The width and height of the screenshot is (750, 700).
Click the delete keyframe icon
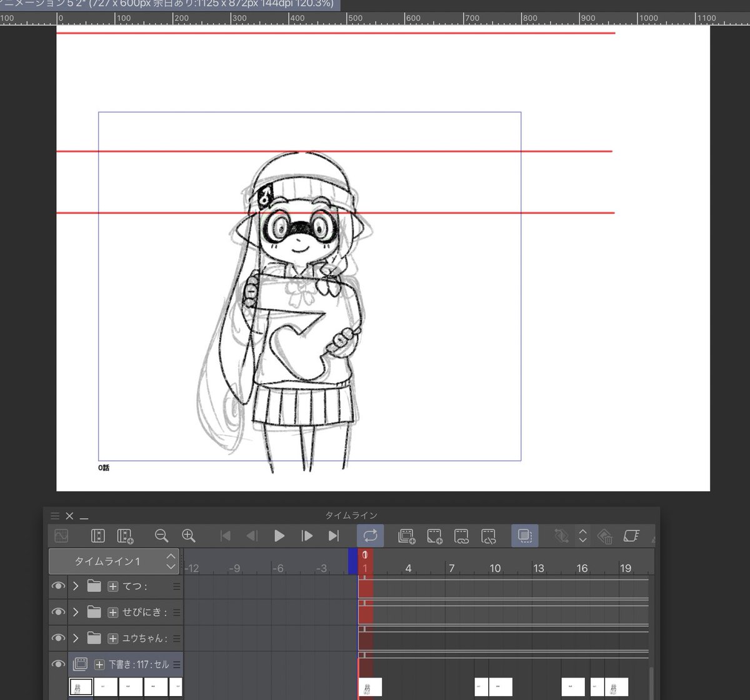click(x=604, y=536)
